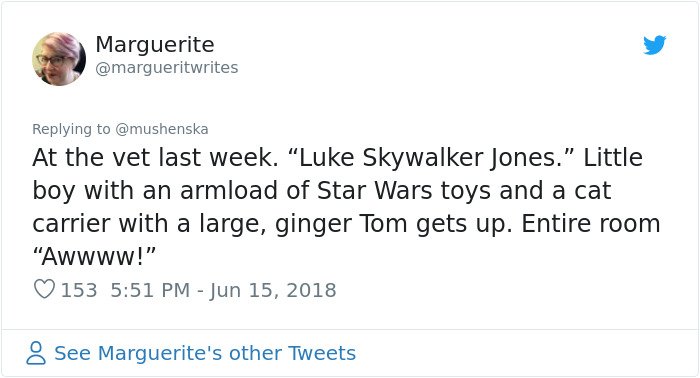
Task: Click "Star Wars" in the tweet text
Action: [x=375, y=191]
